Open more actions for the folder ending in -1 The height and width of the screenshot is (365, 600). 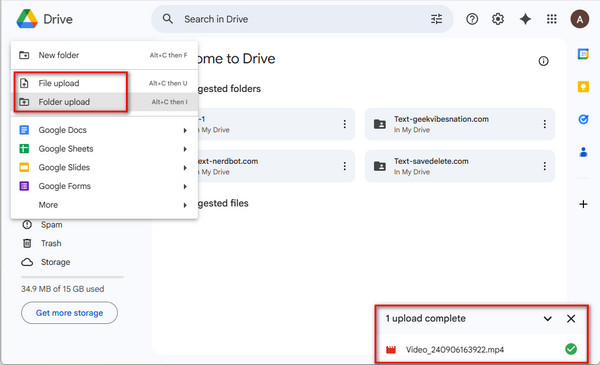click(x=344, y=124)
